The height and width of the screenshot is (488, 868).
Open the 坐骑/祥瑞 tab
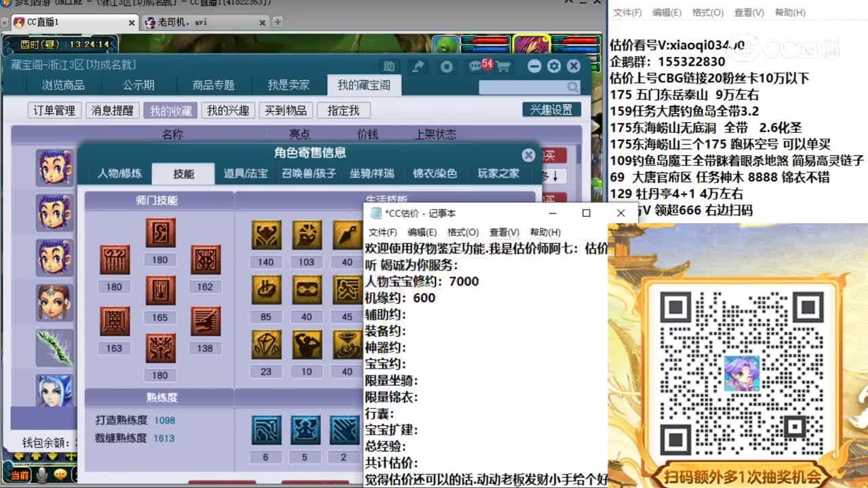click(372, 174)
